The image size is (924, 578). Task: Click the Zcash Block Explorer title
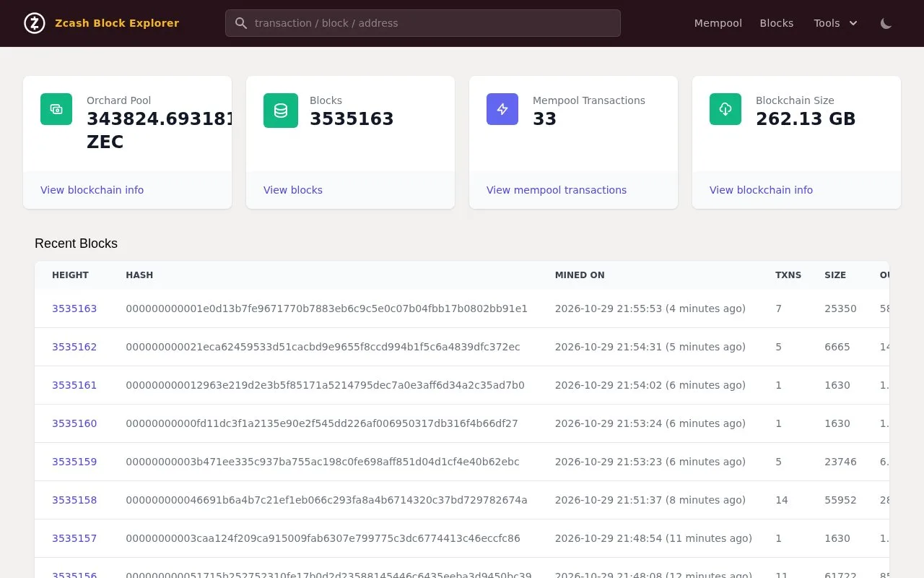tap(117, 23)
